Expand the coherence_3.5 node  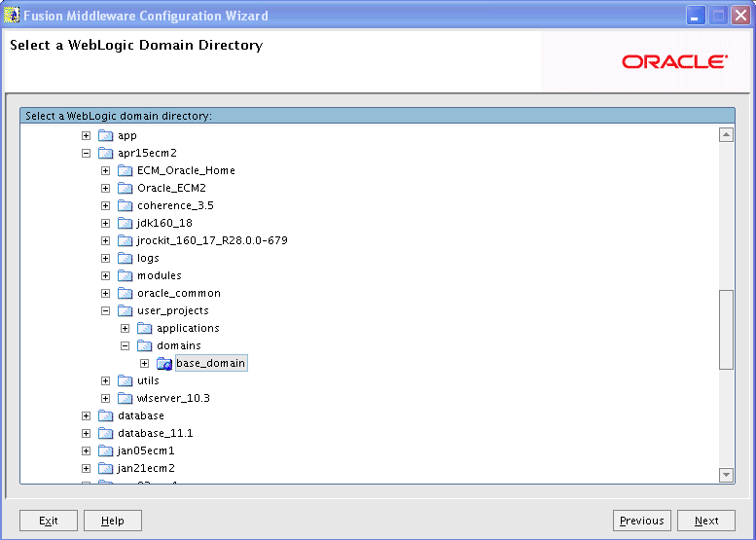(x=106, y=206)
